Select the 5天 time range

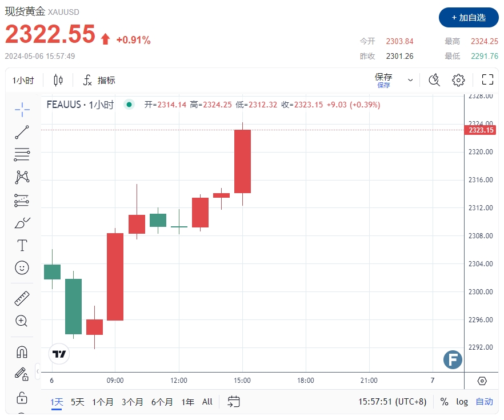coord(77,402)
